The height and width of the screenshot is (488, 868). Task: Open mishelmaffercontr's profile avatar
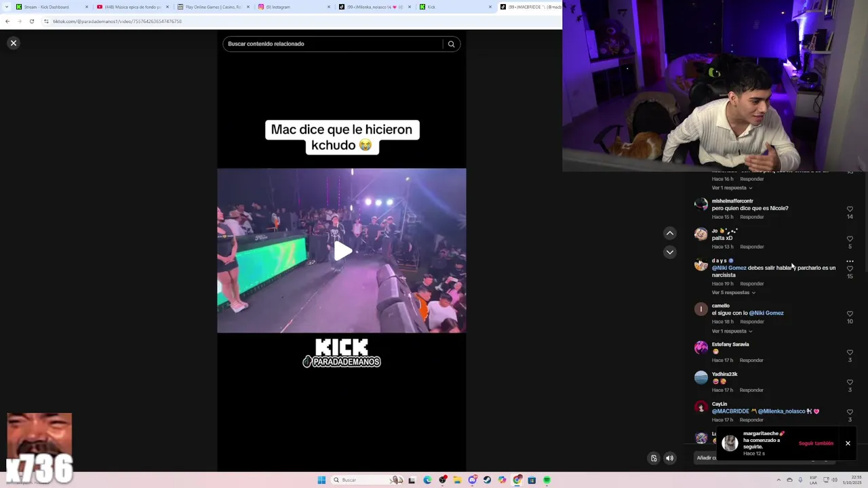click(x=701, y=204)
